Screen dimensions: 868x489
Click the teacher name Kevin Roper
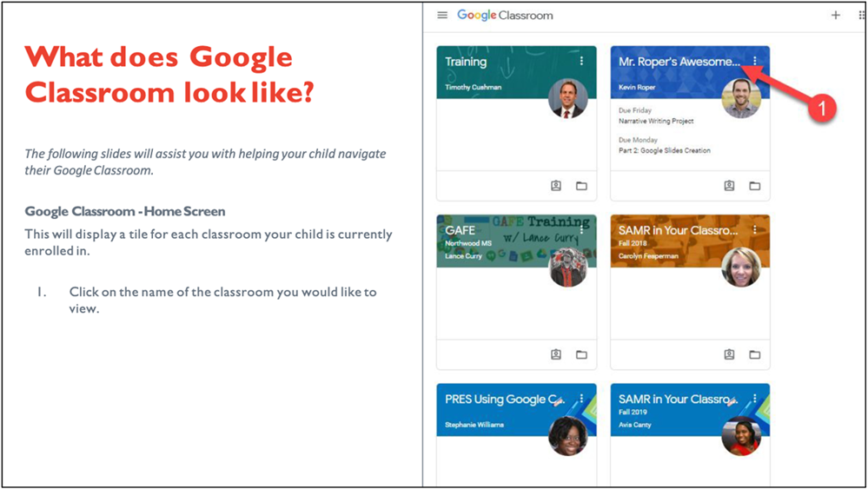coord(637,88)
